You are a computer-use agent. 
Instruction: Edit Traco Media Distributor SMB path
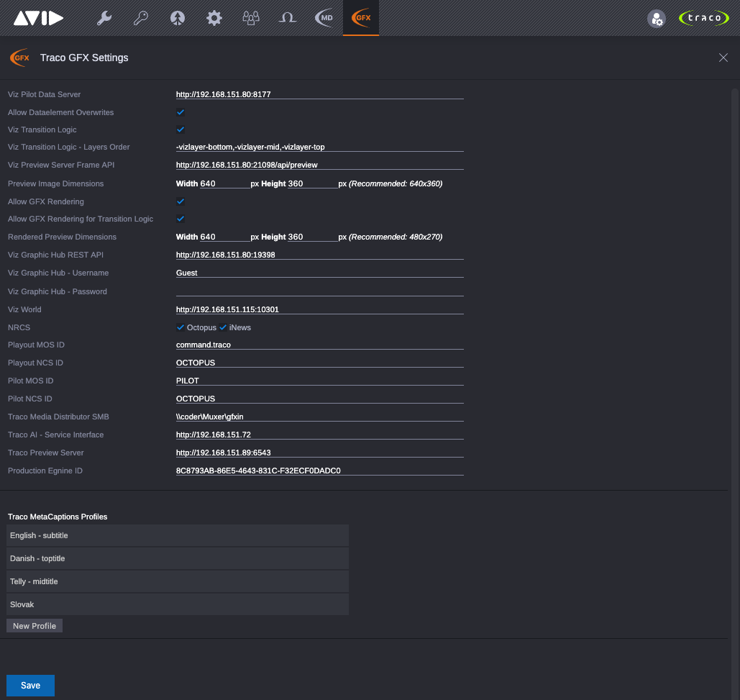coord(319,417)
